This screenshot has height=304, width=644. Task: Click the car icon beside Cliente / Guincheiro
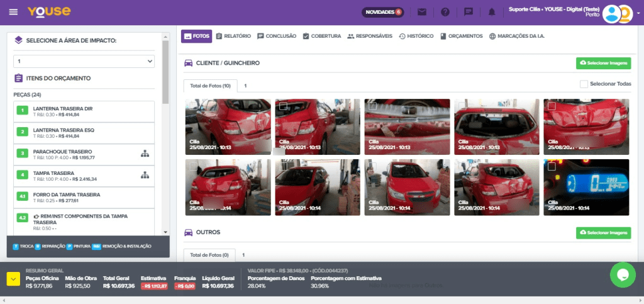point(189,63)
